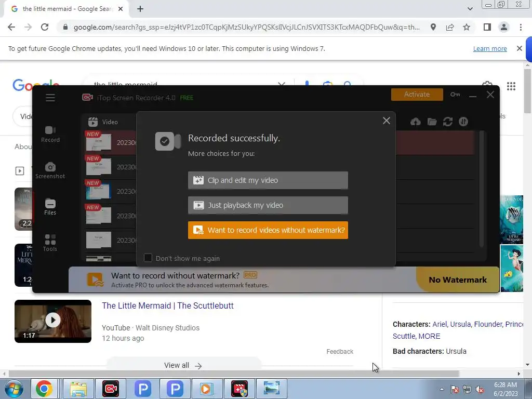Click the Feedback link
This screenshot has width=532, height=399.
click(x=340, y=352)
